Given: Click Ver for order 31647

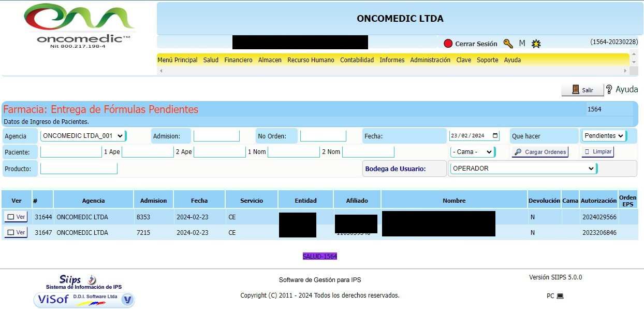Looking at the screenshot, I should 16,233.
